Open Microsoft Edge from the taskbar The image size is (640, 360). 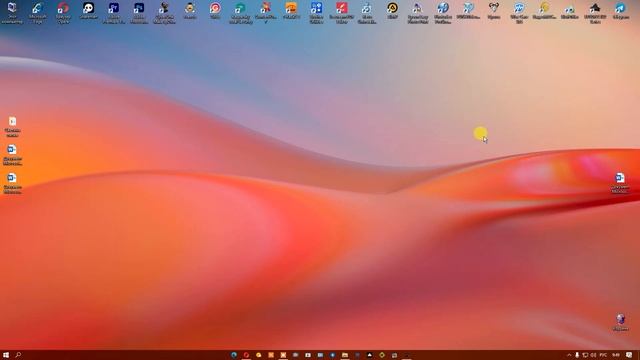point(234,355)
